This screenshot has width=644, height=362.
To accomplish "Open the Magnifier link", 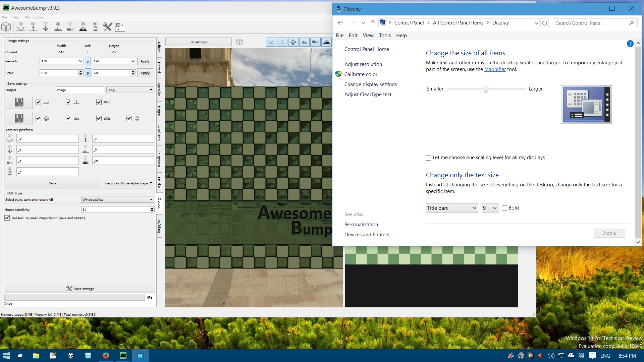I will (495, 69).
